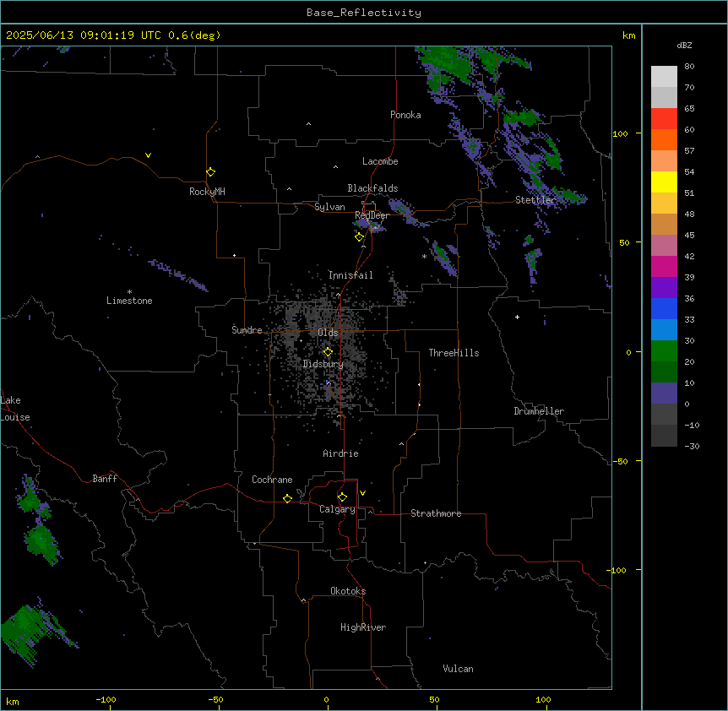Screen dimensions: 728x711
Task: Click the Vulcan city label
Action: click(x=458, y=669)
